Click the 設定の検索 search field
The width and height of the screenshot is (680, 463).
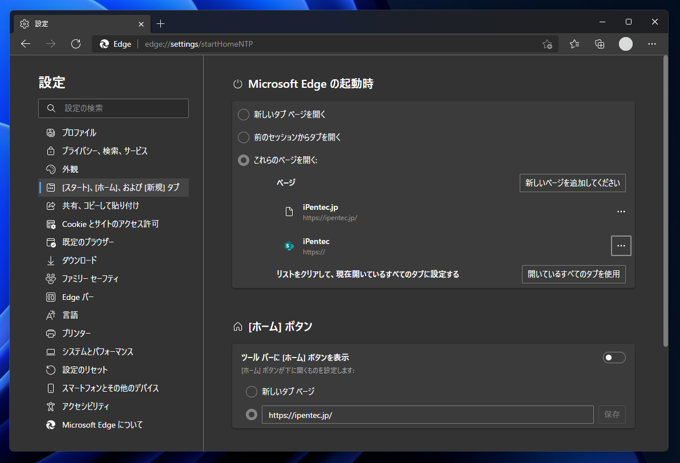tap(113, 108)
